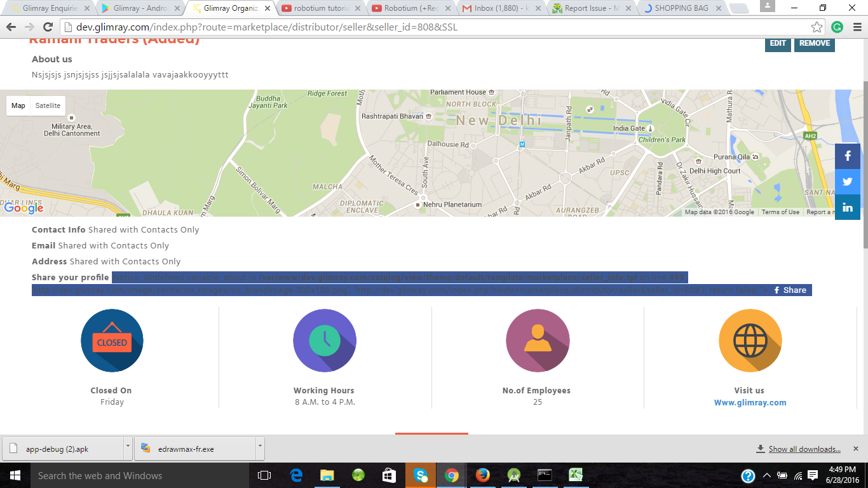Image resolution: width=868 pixels, height=488 pixels.
Task: Click the Twitter share sidebar icon
Action: 848,182
